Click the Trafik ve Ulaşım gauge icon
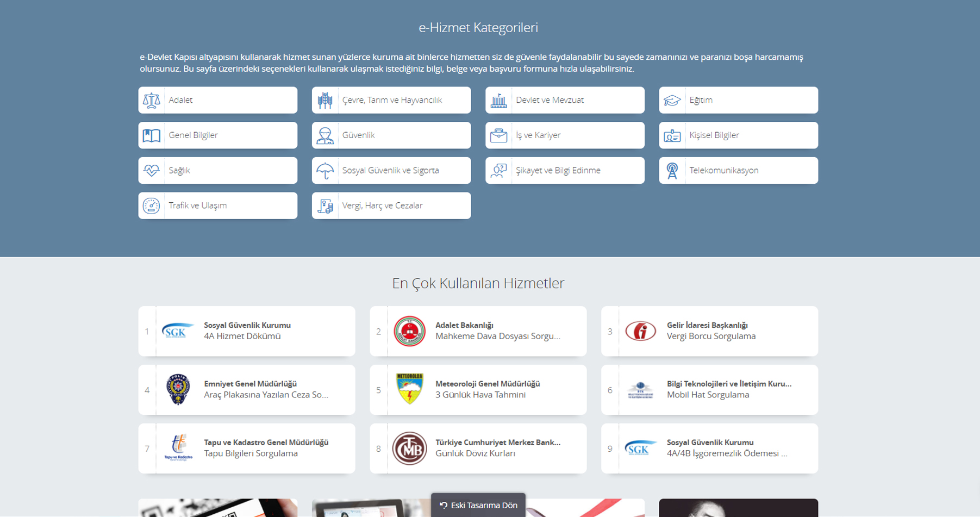The height and width of the screenshot is (517, 980). [x=151, y=206]
